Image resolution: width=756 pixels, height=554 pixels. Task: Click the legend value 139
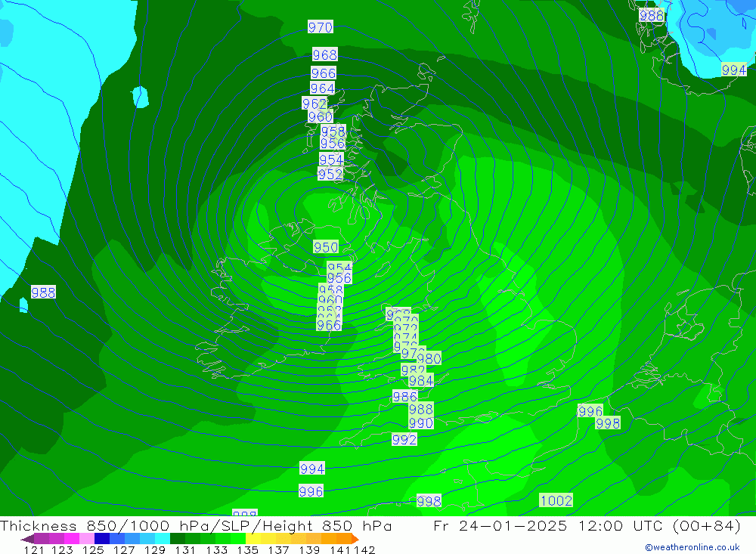[x=309, y=549]
